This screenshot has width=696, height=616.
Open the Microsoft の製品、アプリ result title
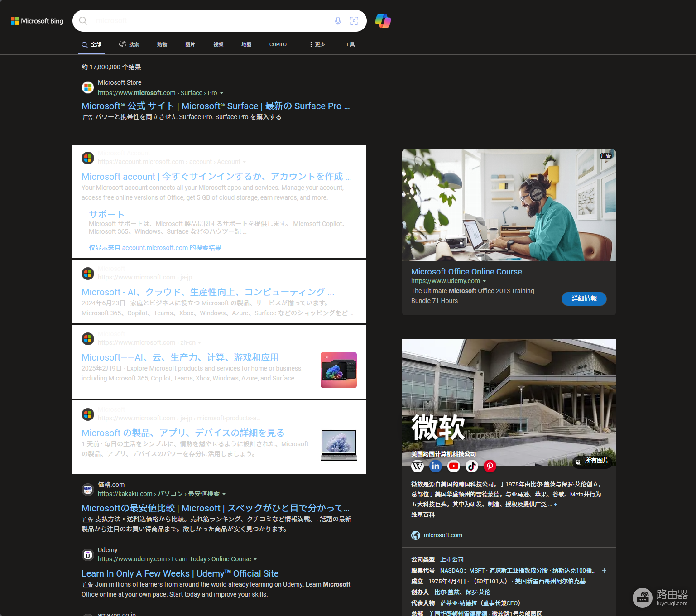(x=183, y=433)
